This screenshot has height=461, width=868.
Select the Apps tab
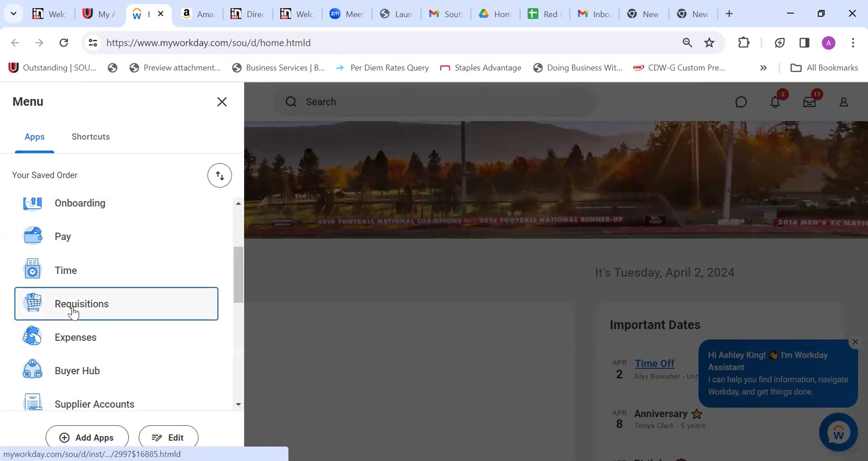[x=34, y=137]
